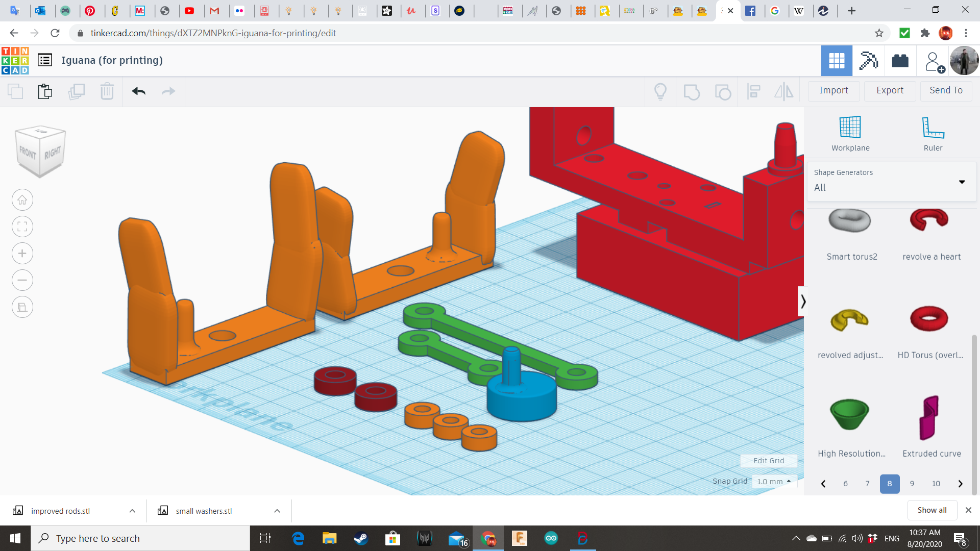Switch to 3D design grid view
980x551 pixels.
(x=837, y=61)
